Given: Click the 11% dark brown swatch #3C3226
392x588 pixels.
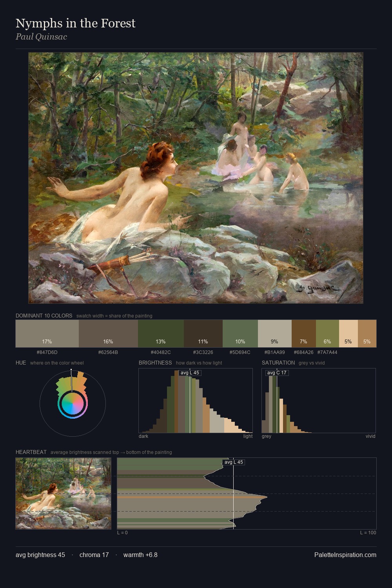Looking at the screenshot, I should (203, 334).
